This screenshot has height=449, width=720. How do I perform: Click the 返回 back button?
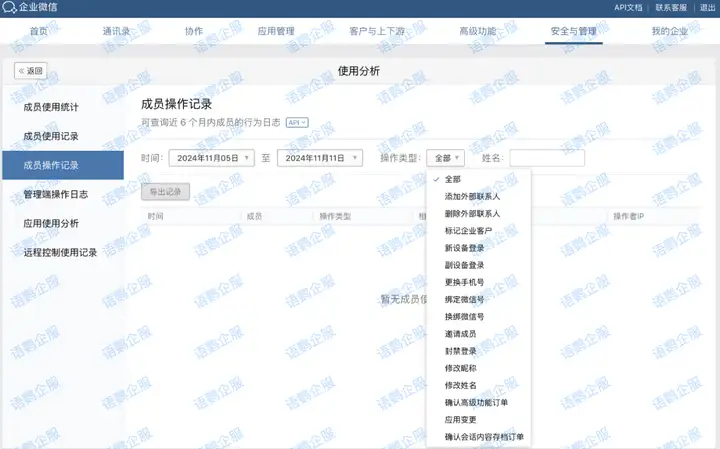pyautogui.click(x=30, y=71)
